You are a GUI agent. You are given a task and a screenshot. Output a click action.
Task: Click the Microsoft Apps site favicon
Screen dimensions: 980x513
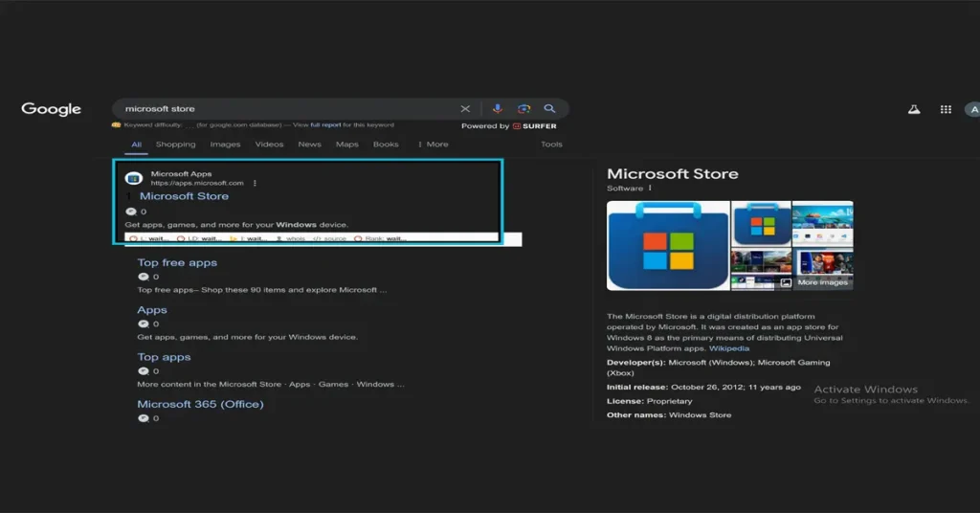134,178
